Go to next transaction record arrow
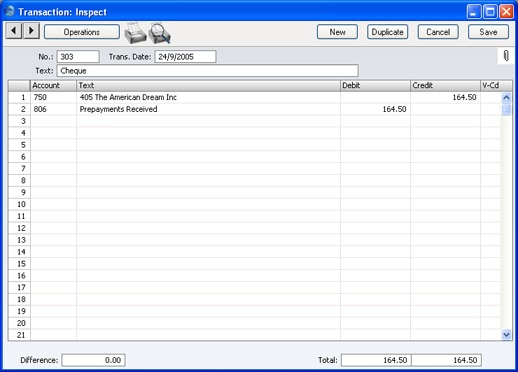The height and width of the screenshot is (372, 518). coord(31,31)
